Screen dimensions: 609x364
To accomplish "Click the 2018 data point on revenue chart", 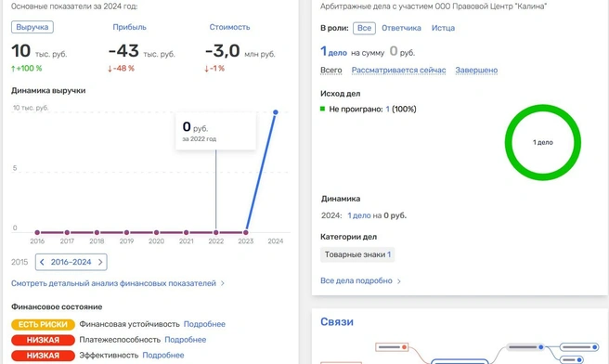I will pos(97,232).
